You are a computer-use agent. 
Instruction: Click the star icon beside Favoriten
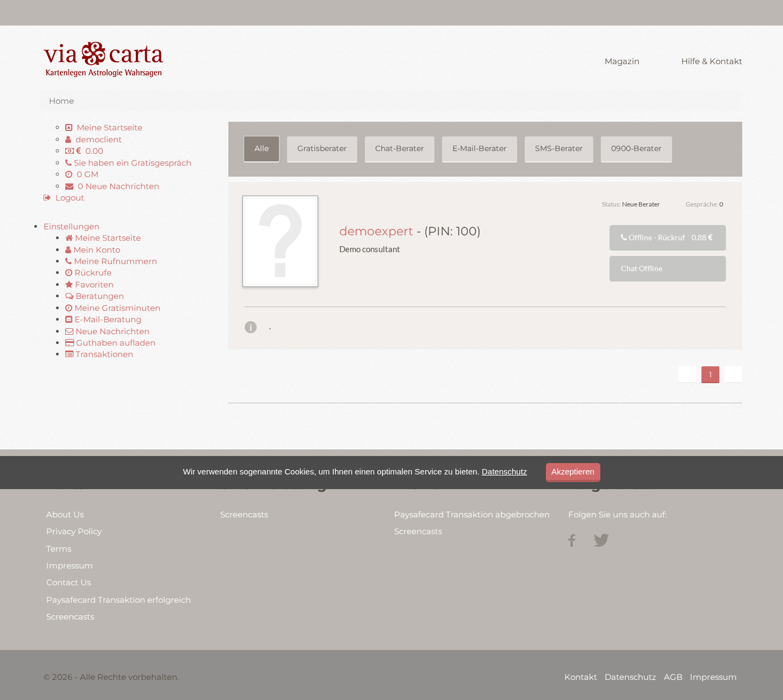69,285
